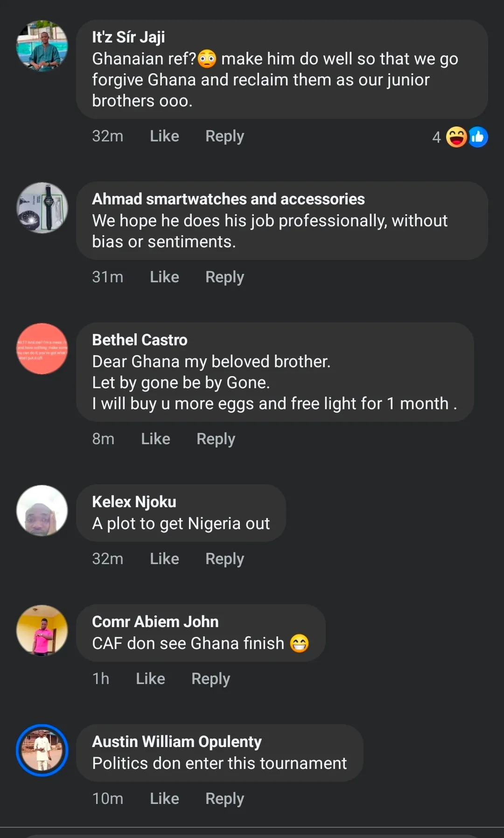This screenshot has height=838, width=504.
Task: Reply to Comr Abiem John's comment
Action: 210,679
